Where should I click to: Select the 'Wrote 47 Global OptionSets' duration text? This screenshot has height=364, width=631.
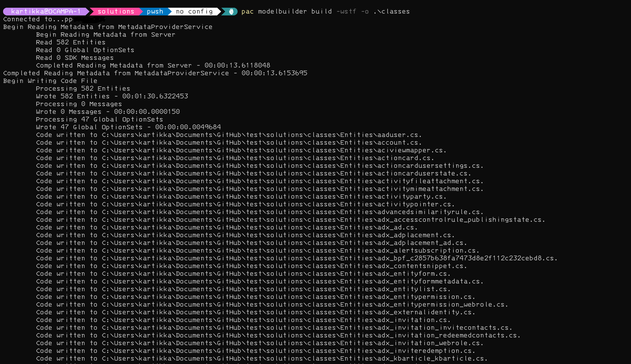click(188, 127)
